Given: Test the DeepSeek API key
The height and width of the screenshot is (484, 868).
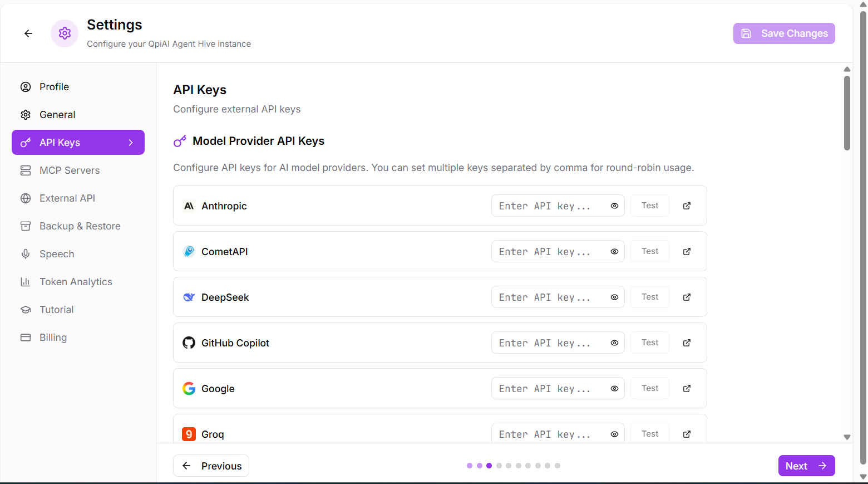Looking at the screenshot, I should click(649, 297).
